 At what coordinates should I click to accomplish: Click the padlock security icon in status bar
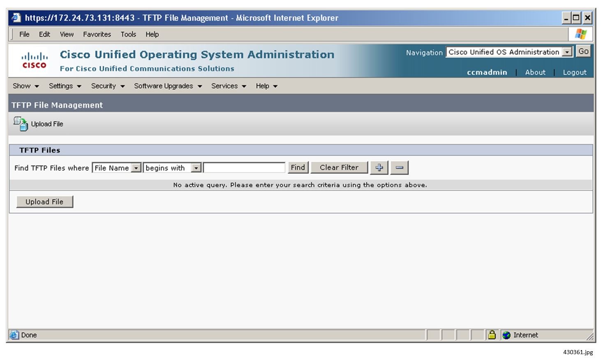492,335
